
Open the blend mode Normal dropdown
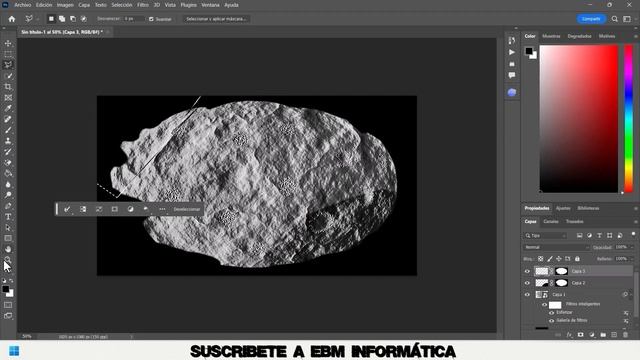click(x=557, y=247)
